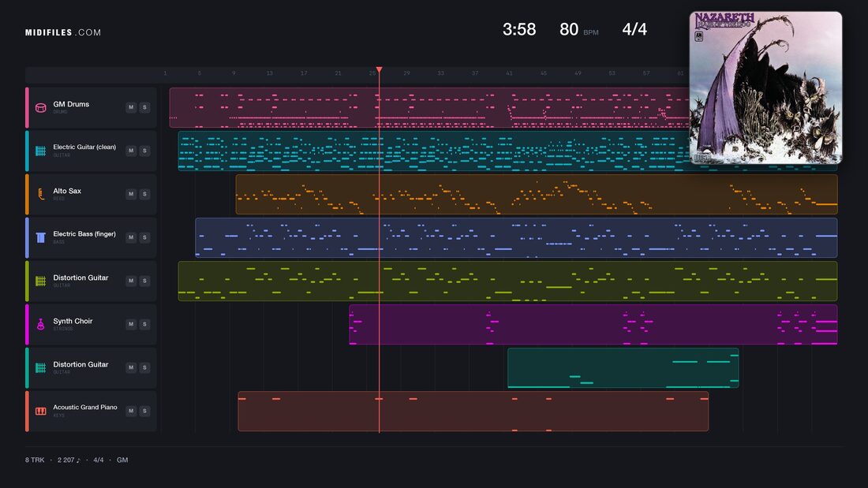Click the piano keys icon for Acoustic Grand Piano
This screenshot has width=868, height=488.
coord(40,411)
